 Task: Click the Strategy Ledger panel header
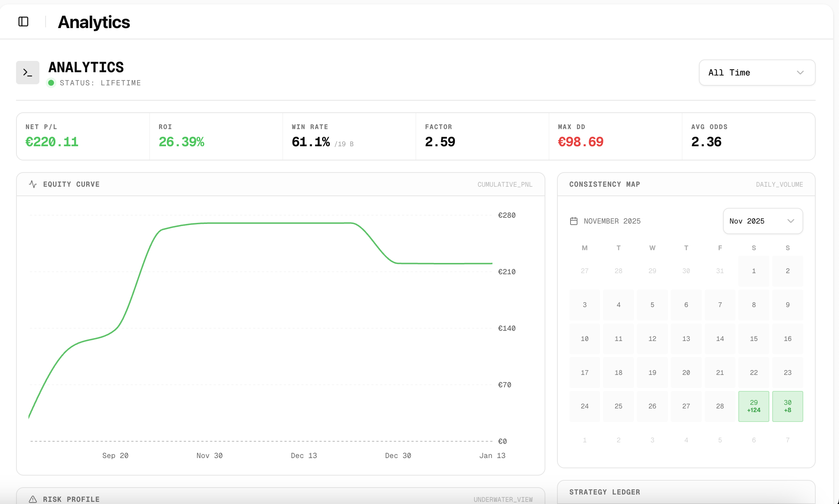pos(604,492)
